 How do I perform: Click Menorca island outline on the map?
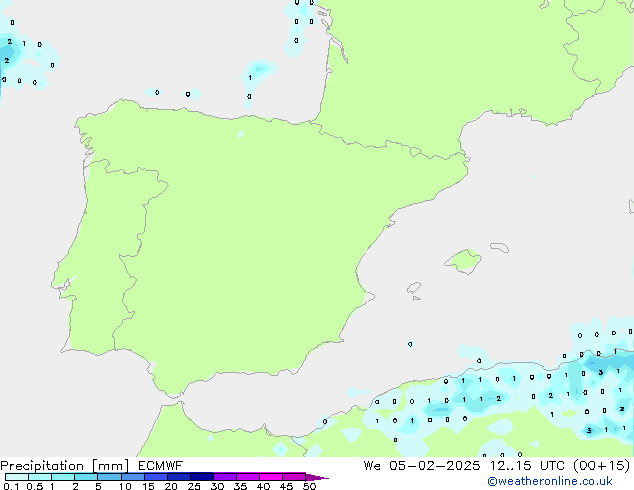pyautogui.click(x=499, y=247)
